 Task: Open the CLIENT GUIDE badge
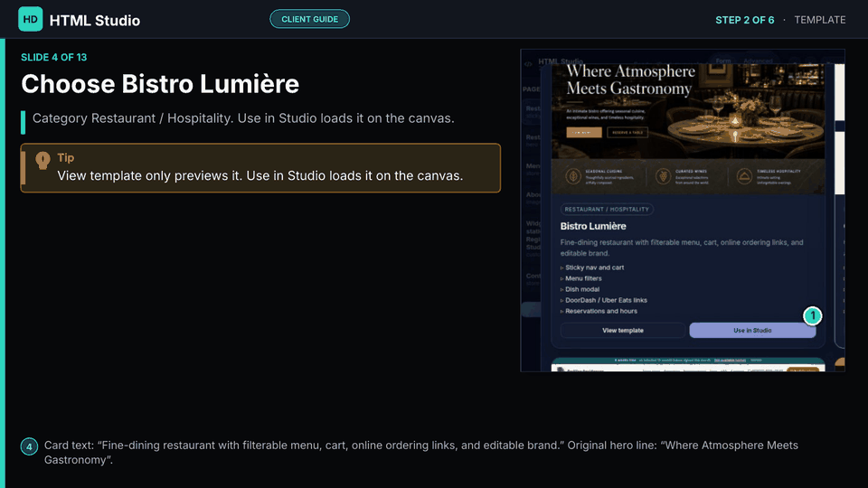tap(309, 19)
